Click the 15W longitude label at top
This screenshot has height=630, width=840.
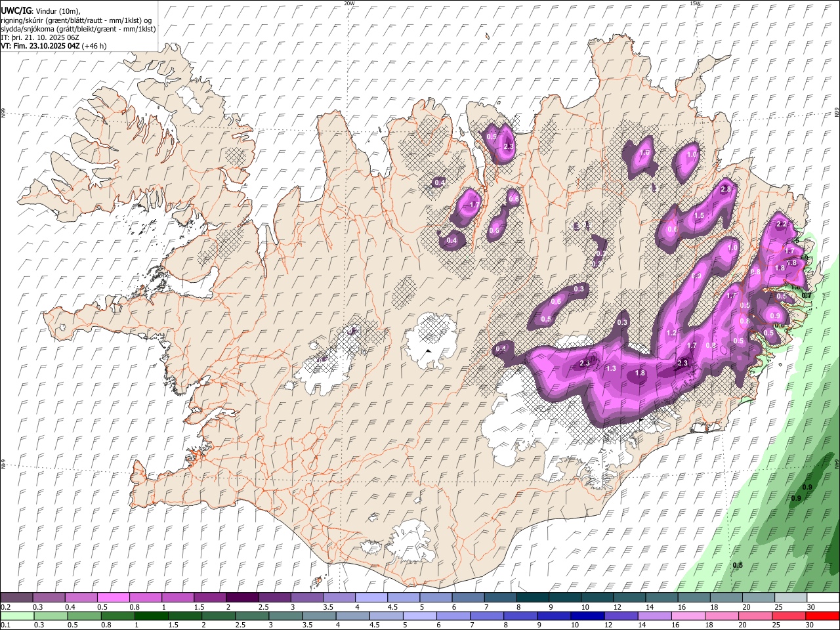coord(695,3)
